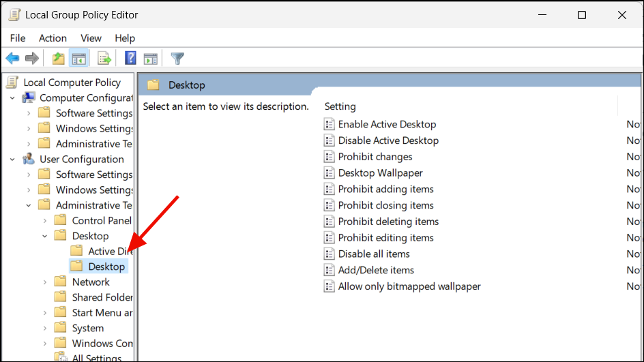Click the Desktop Wallpaper policy icon
This screenshot has height=362, width=644.
329,172
